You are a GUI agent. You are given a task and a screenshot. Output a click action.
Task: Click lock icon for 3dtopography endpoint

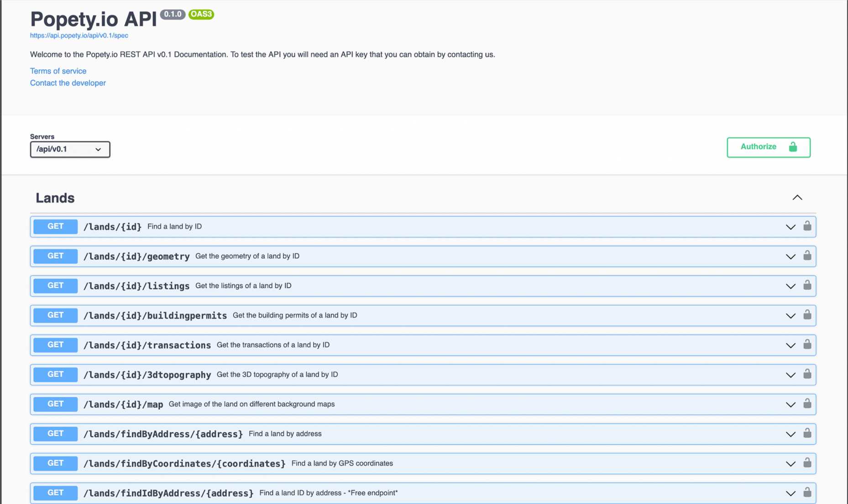click(807, 374)
